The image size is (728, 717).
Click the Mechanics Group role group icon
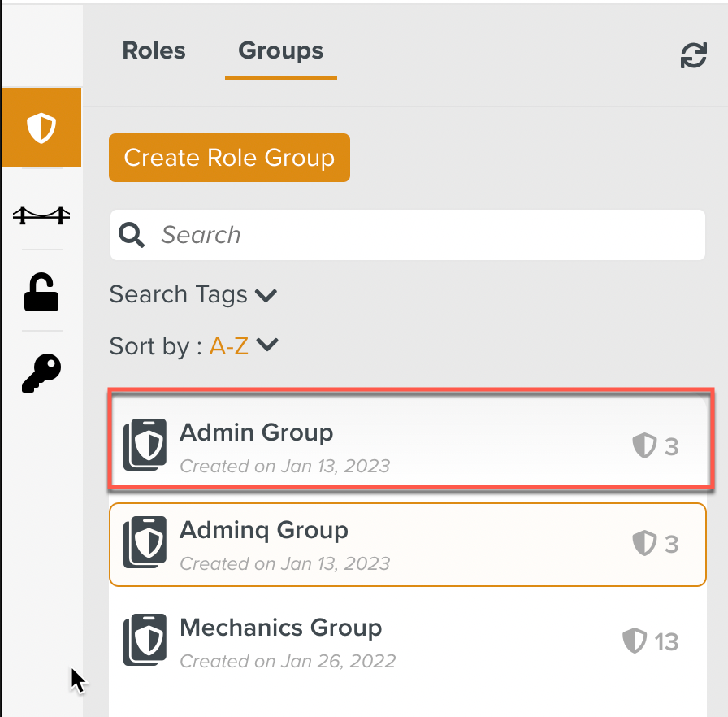(145, 640)
